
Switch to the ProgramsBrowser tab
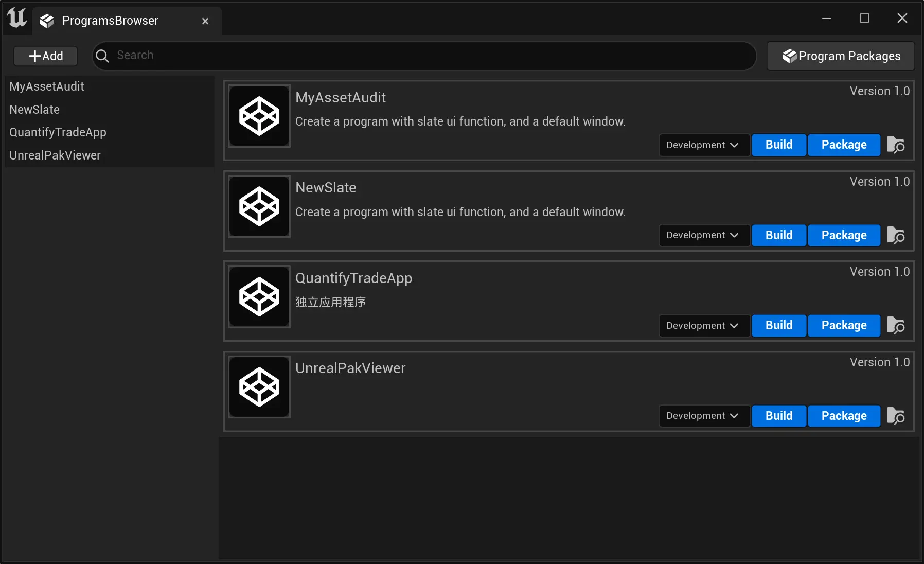pos(110,21)
